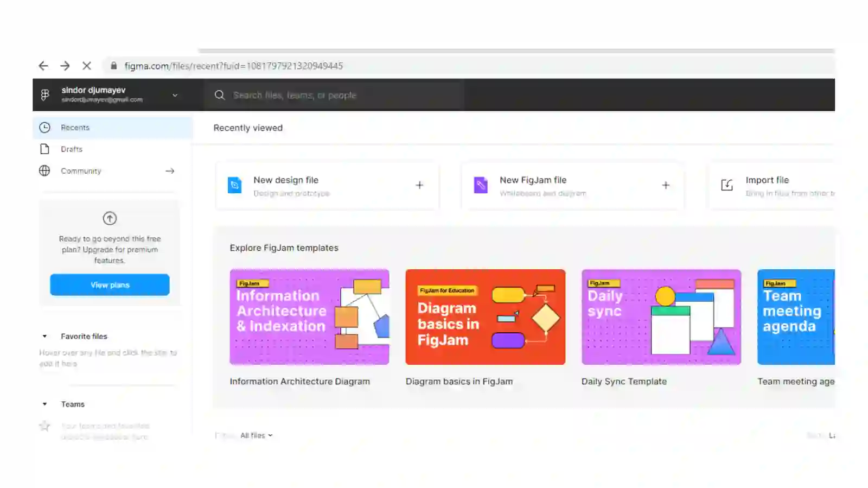Click the plus on New design file

click(x=419, y=185)
